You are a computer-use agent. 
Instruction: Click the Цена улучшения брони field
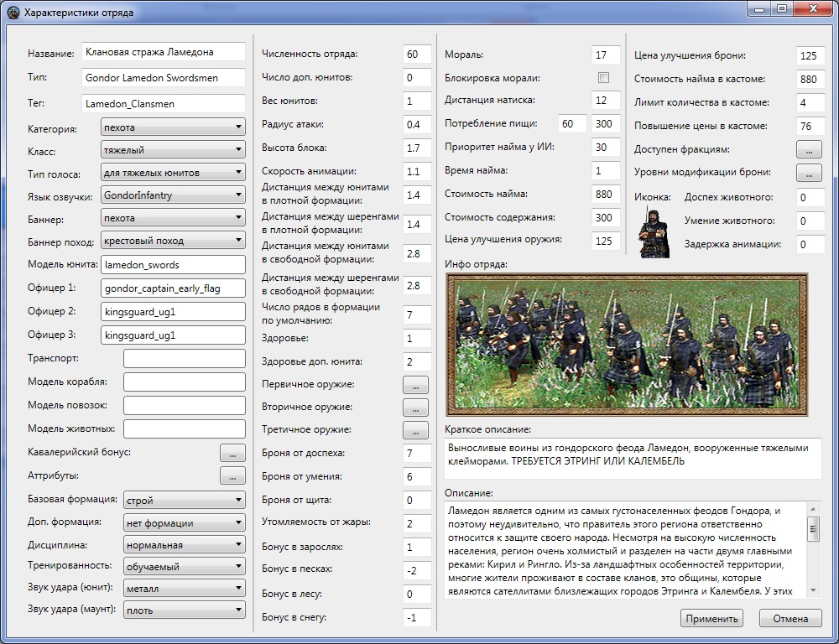click(810, 56)
